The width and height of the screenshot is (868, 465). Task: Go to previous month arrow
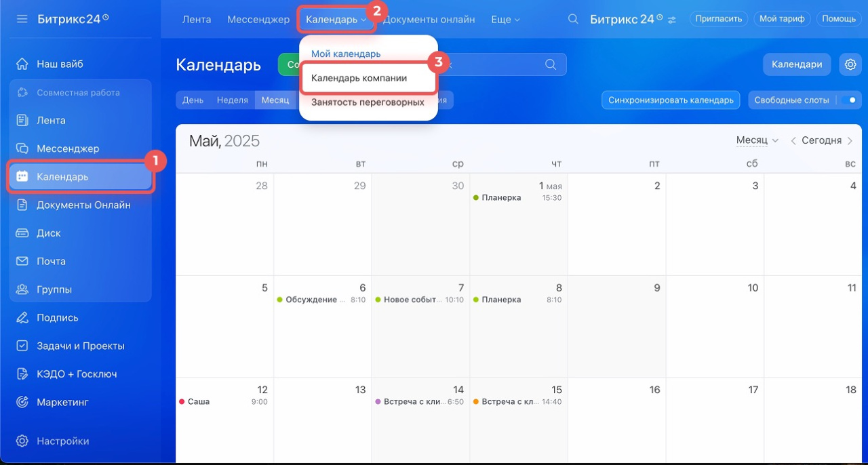point(793,141)
